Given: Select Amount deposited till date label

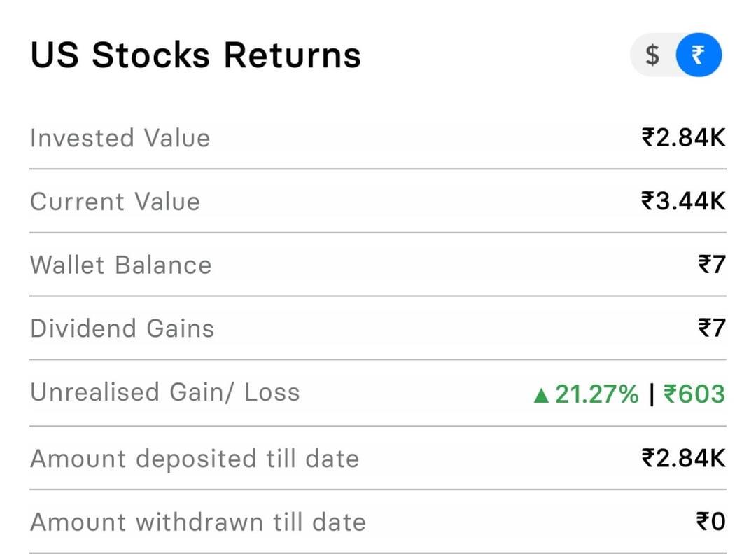Looking at the screenshot, I should (x=195, y=459).
